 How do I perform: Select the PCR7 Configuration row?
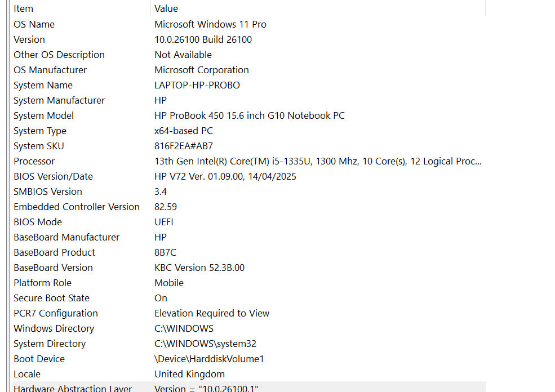tap(249, 314)
